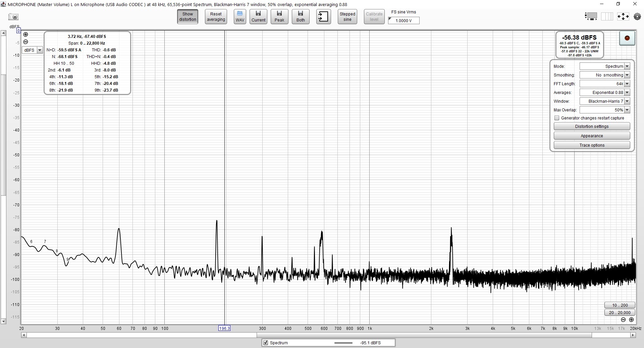Click the Spectrum line sample in legend
Viewport: 644px width, 348px height.
[x=343, y=343]
